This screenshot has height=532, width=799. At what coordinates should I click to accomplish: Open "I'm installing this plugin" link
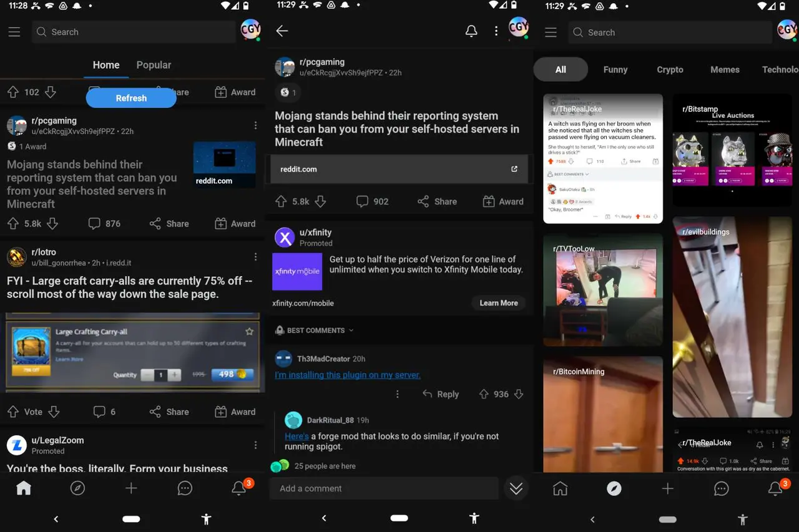click(x=348, y=375)
